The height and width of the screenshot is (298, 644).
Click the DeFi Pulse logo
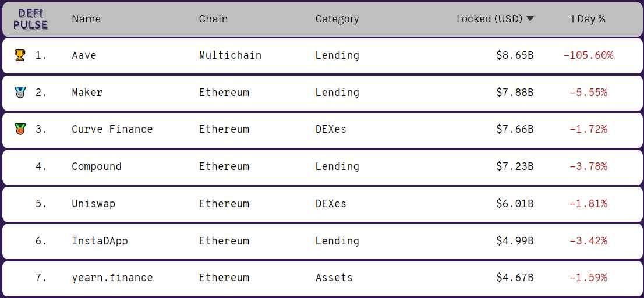[x=30, y=19]
